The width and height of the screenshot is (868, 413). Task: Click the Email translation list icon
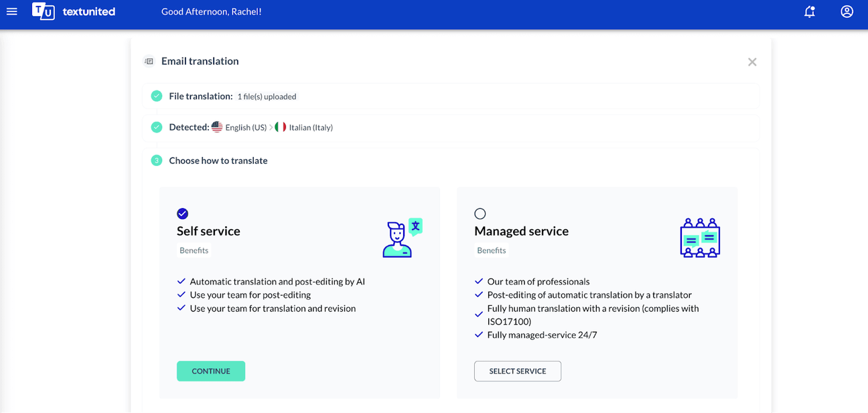149,62
